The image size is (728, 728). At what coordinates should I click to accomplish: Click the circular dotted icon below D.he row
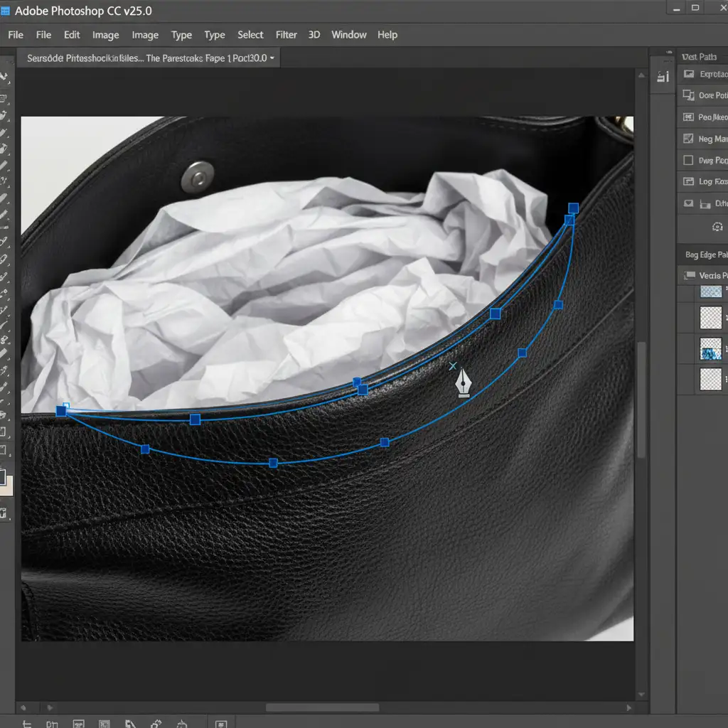point(717,227)
